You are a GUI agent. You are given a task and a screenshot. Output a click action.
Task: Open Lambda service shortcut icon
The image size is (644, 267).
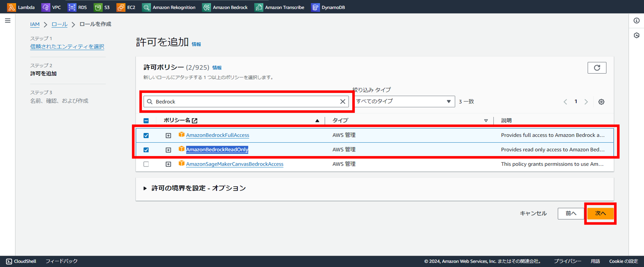click(x=11, y=7)
